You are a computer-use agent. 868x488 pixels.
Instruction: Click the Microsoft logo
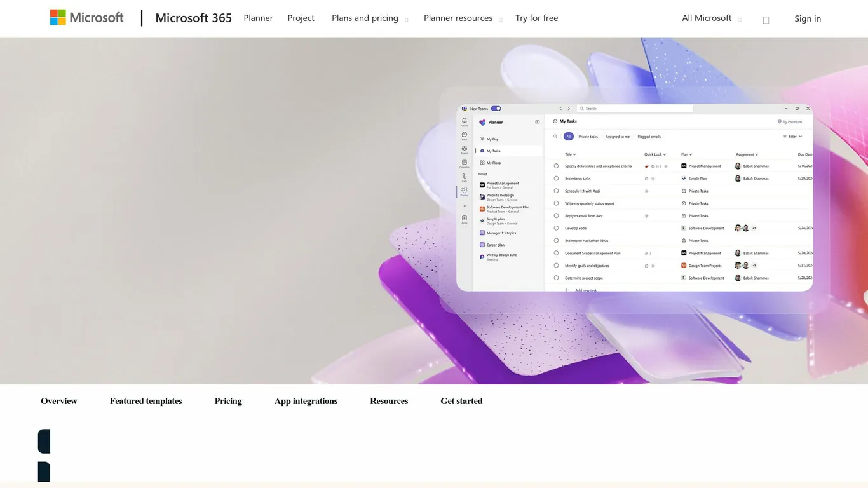coord(87,18)
